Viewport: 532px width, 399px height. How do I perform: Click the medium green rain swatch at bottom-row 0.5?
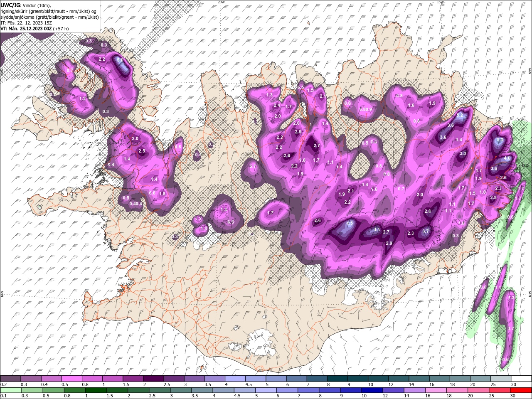(x=54, y=390)
